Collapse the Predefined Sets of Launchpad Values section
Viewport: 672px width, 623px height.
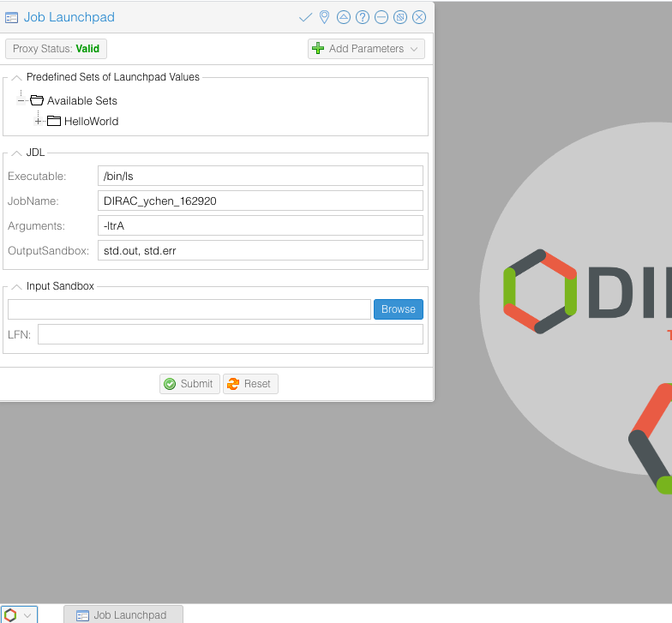[x=15, y=77]
